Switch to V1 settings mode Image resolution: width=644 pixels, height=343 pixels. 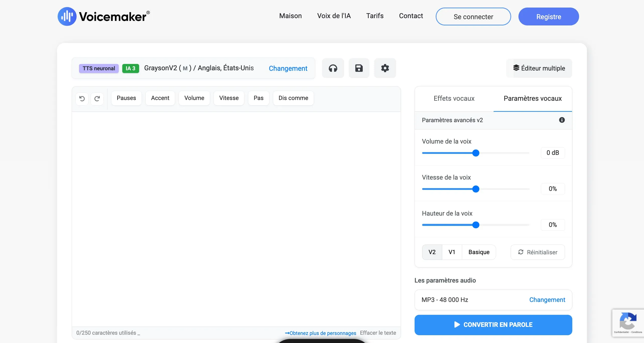452,252
